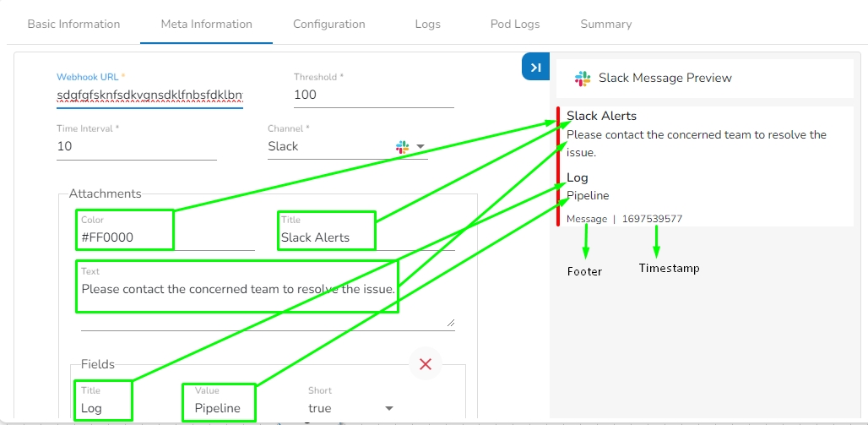Focus the Threshold field showing 100
The width and height of the screenshot is (868, 425).
click(373, 95)
